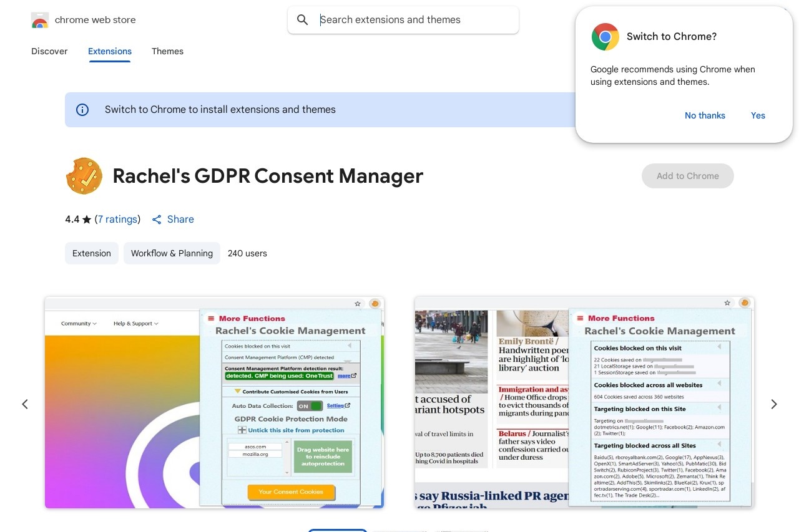This screenshot has height=532, width=799.
Task: Click the Workflow & Planning chip
Action: coord(172,253)
